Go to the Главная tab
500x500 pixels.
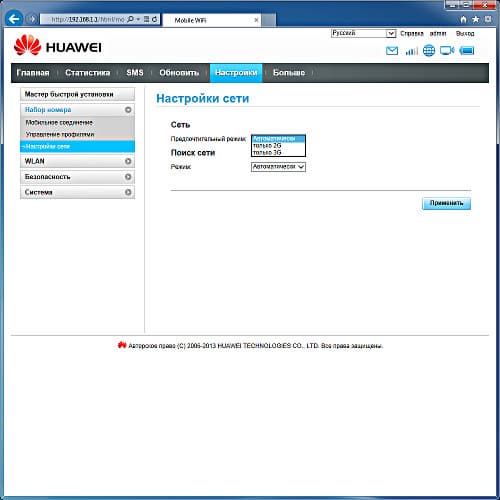click(x=33, y=73)
